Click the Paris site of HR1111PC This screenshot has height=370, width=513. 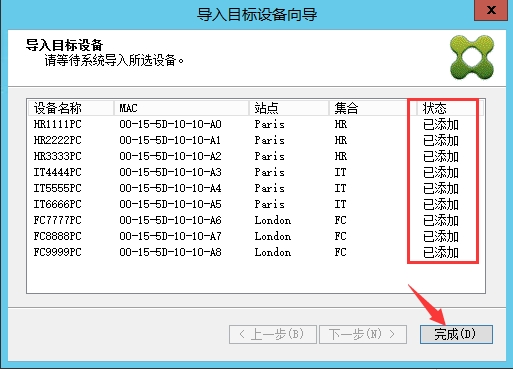point(270,124)
